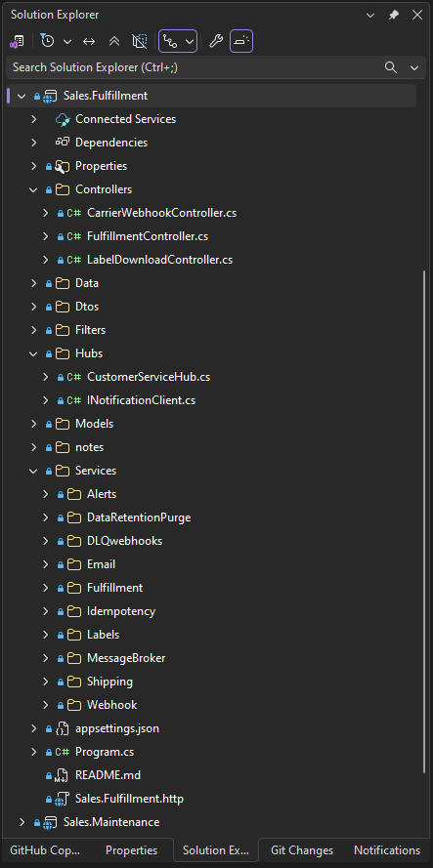This screenshot has height=868, width=433.
Task: Select the README.md file
Action: coord(103,775)
